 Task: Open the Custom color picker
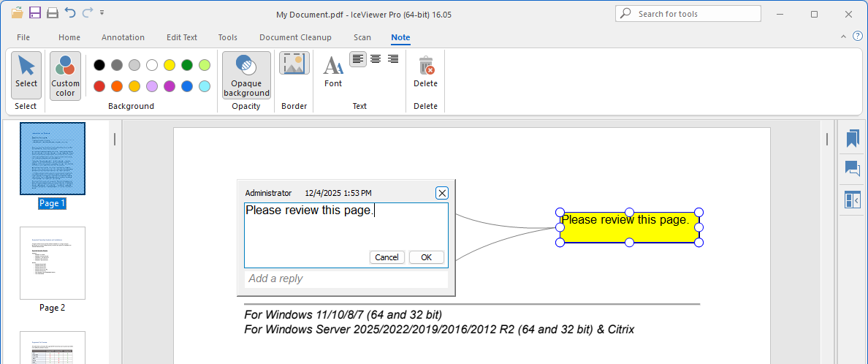(x=65, y=75)
